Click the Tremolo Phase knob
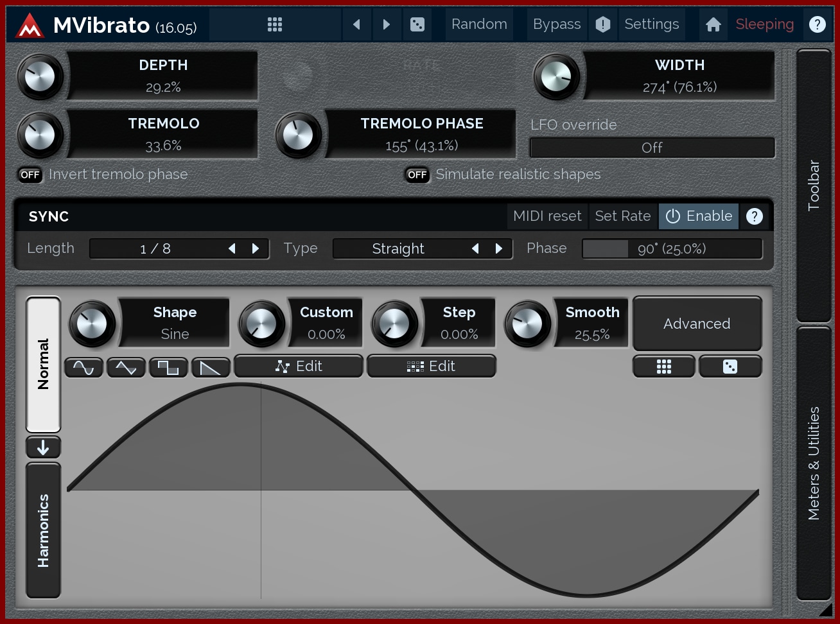This screenshot has height=624, width=840. coord(298,135)
